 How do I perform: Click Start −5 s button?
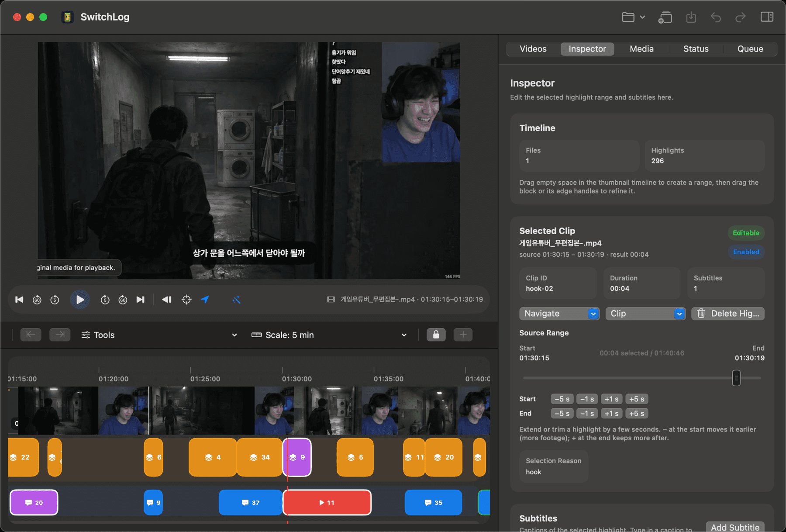point(562,399)
